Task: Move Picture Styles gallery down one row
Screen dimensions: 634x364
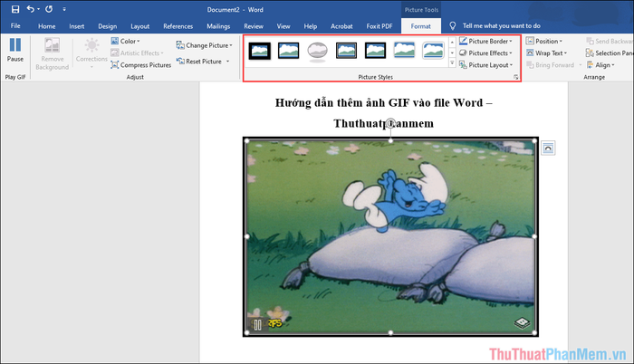Action: click(452, 53)
